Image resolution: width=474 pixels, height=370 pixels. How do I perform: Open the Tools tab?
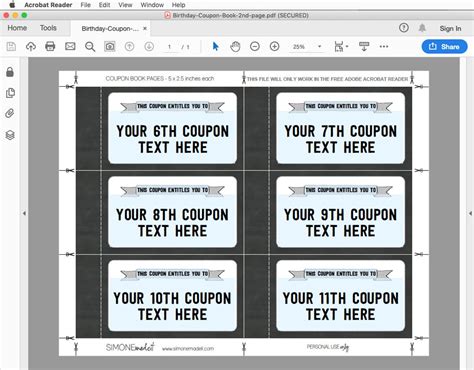coord(48,28)
